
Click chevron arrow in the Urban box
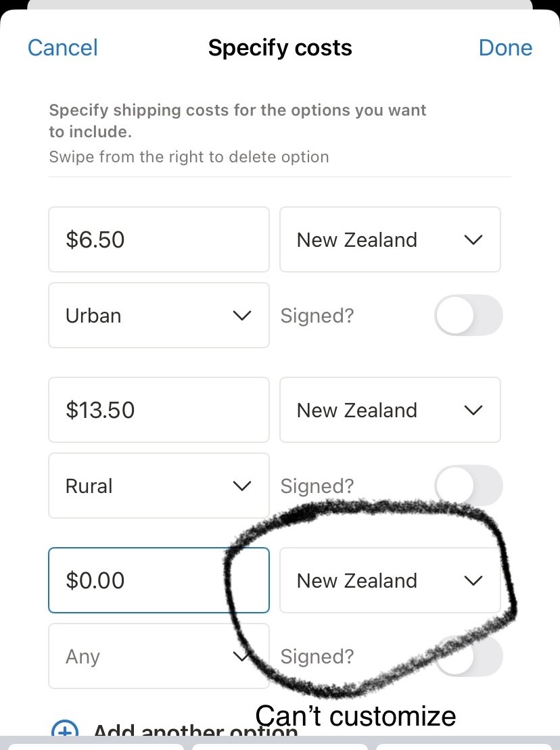(x=241, y=315)
